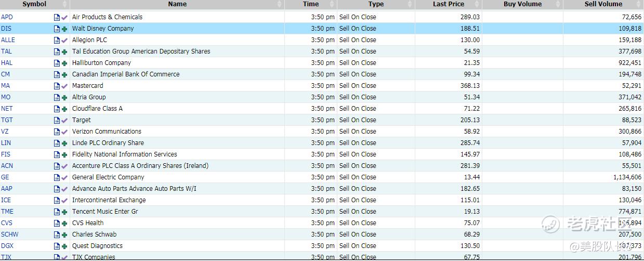Click the green plus icon next to CM
Screen dimensions: 644x261
pos(64,75)
